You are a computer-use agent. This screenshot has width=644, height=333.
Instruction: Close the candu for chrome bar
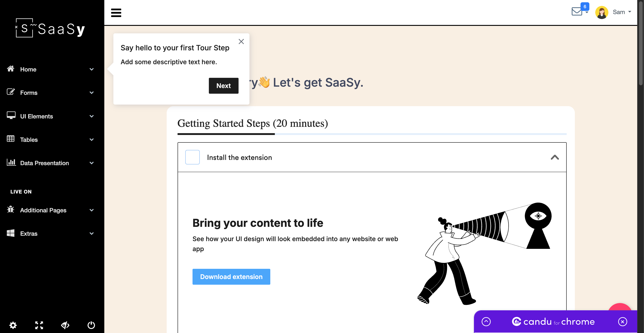(x=622, y=321)
